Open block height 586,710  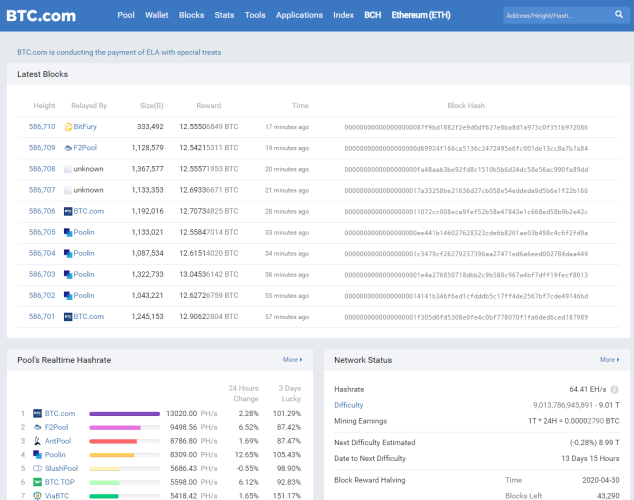[x=42, y=127]
